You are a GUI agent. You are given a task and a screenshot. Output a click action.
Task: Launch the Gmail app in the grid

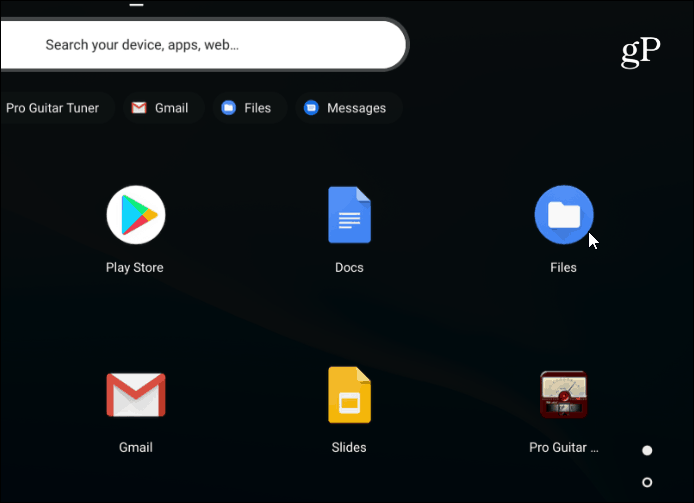pyautogui.click(x=136, y=395)
